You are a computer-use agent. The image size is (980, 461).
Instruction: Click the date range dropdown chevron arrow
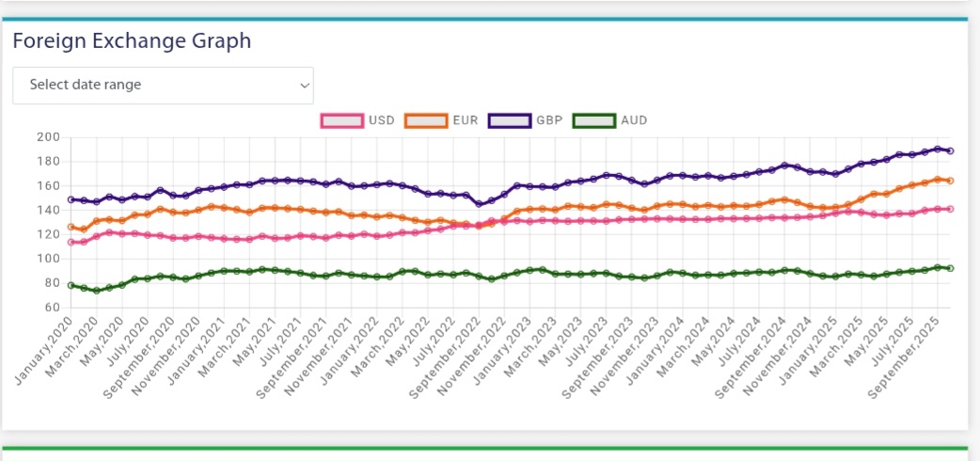point(304,85)
